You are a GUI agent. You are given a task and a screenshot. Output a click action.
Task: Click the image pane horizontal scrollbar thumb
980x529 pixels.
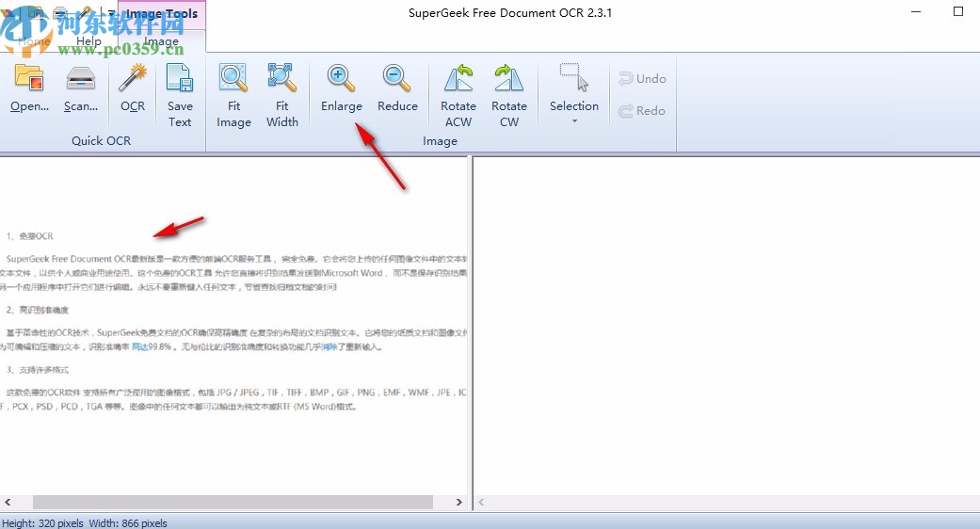click(x=233, y=502)
